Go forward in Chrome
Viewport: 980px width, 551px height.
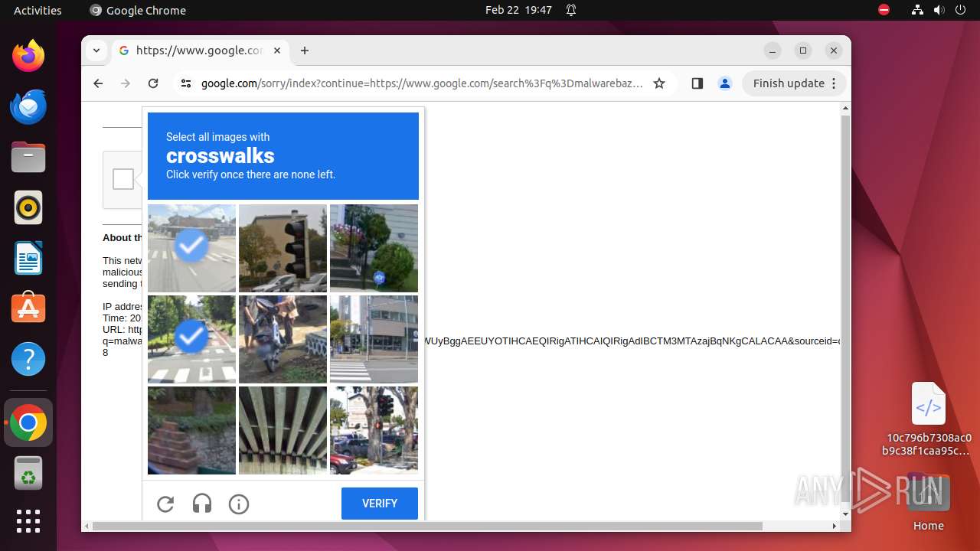tap(126, 83)
